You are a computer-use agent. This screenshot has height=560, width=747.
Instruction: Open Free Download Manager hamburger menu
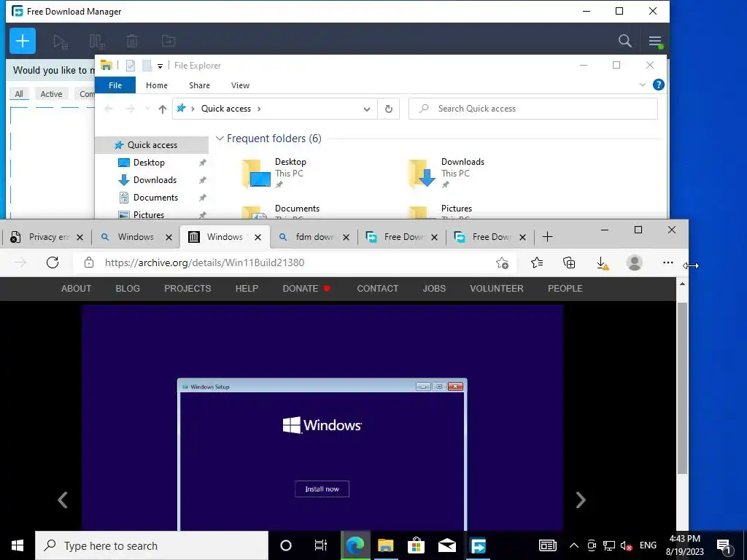(x=655, y=41)
